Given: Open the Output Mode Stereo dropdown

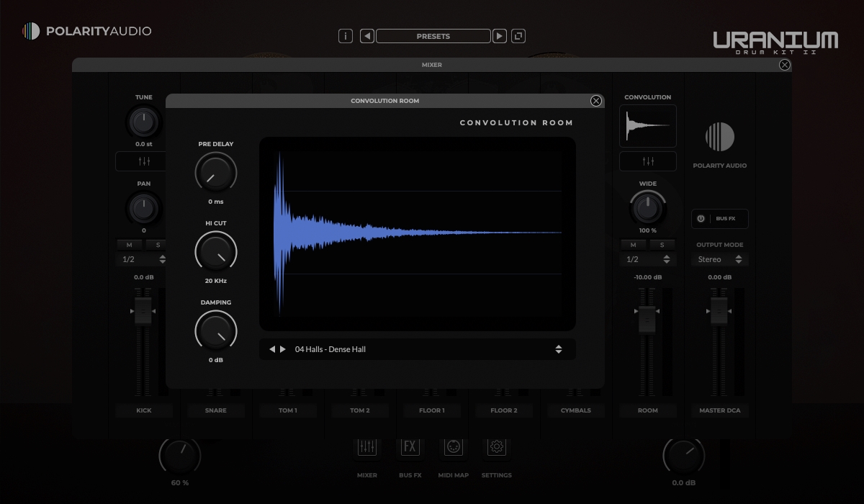Looking at the screenshot, I should pyautogui.click(x=720, y=259).
